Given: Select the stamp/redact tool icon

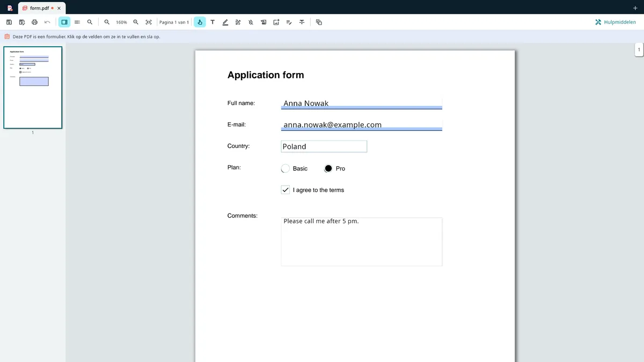Looking at the screenshot, I should point(264,22).
